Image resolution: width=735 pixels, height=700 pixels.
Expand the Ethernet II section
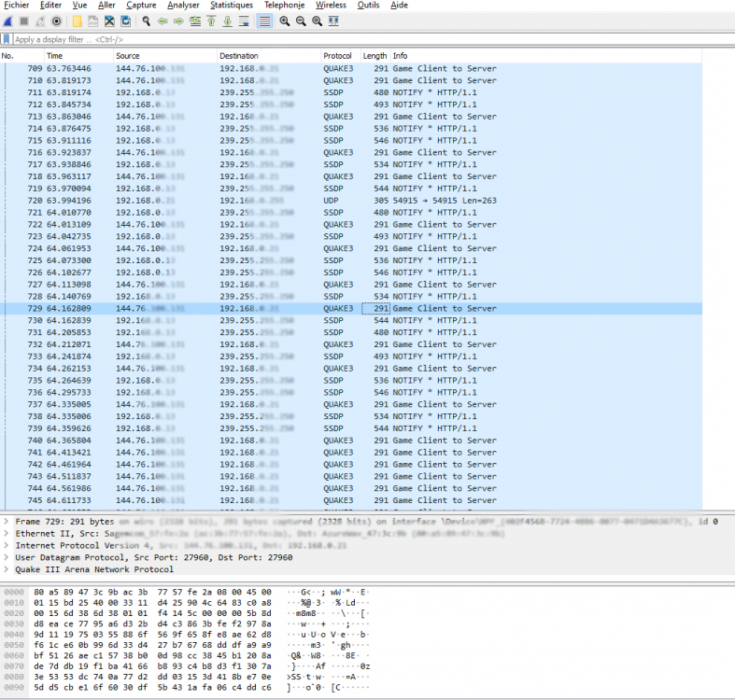pos(7,533)
